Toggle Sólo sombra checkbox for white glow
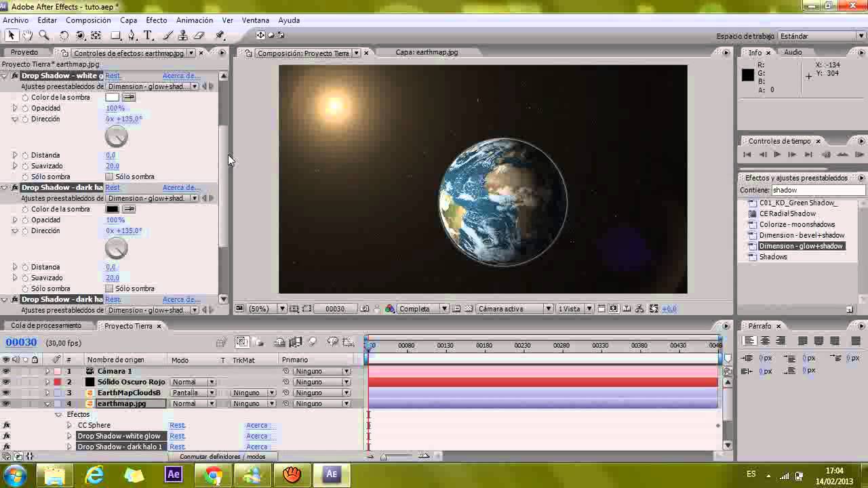This screenshot has height=488, width=868. [109, 176]
